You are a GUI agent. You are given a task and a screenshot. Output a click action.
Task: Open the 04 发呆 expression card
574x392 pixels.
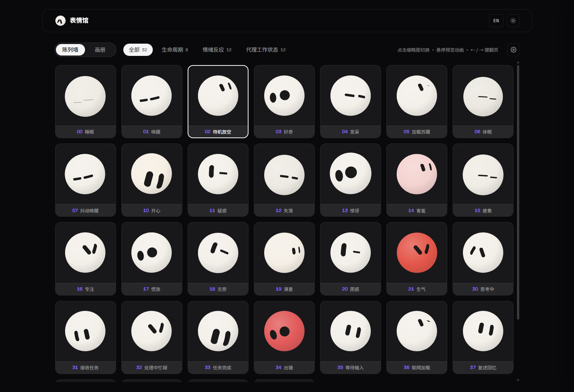[350, 101]
